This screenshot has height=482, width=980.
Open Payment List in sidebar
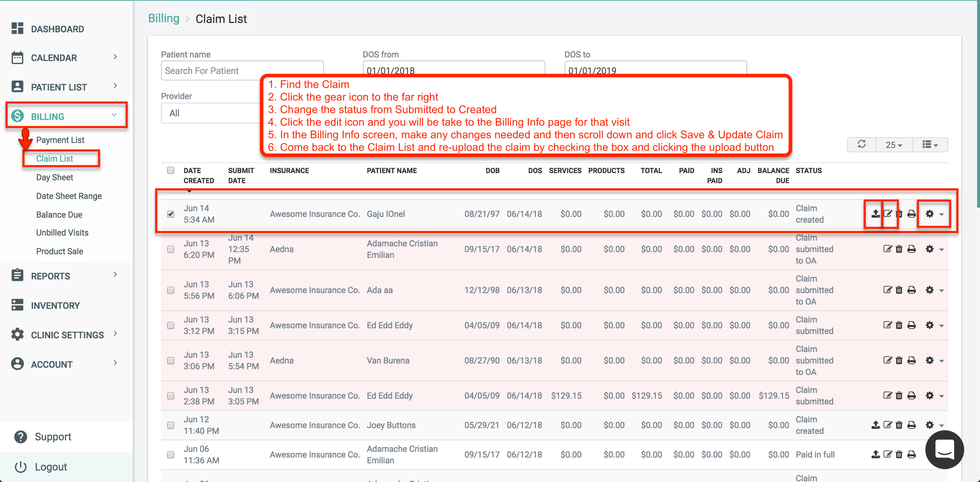tap(60, 140)
